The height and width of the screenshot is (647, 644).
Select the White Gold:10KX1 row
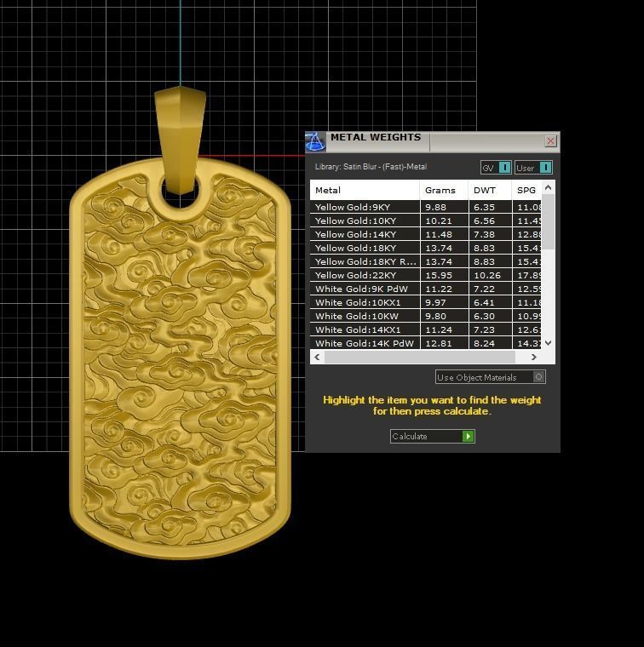(x=426, y=302)
